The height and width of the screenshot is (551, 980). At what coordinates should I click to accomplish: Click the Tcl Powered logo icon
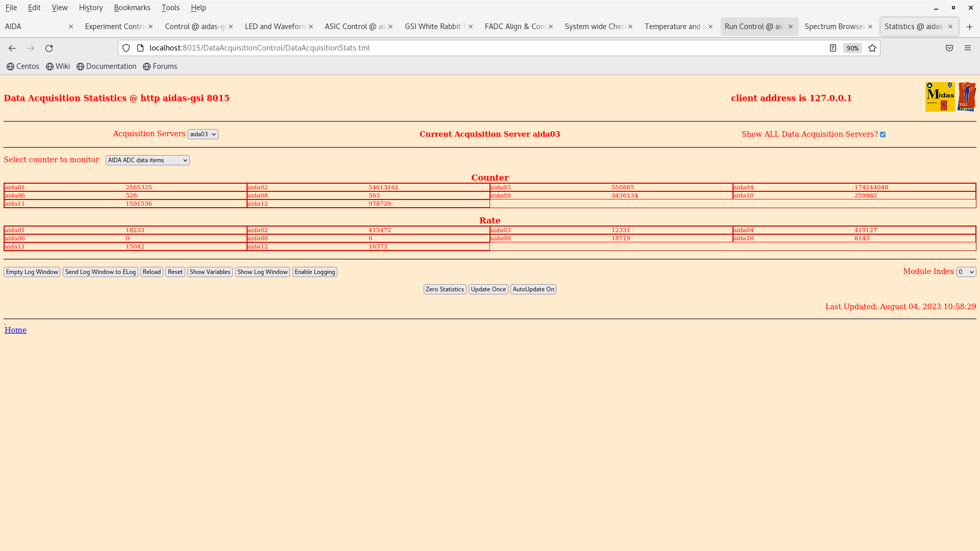coord(966,96)
